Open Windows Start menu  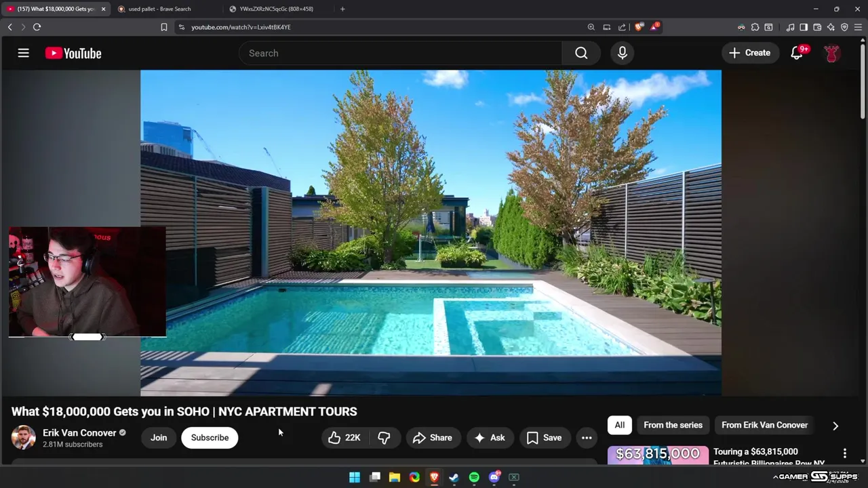point(355,477)
